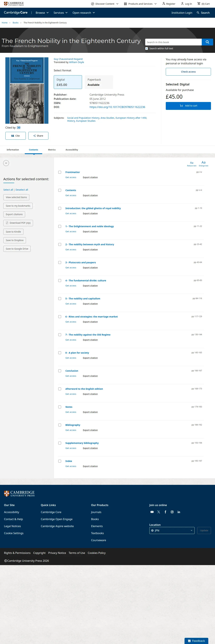Switch to the Metrics tab

[52, 150]
